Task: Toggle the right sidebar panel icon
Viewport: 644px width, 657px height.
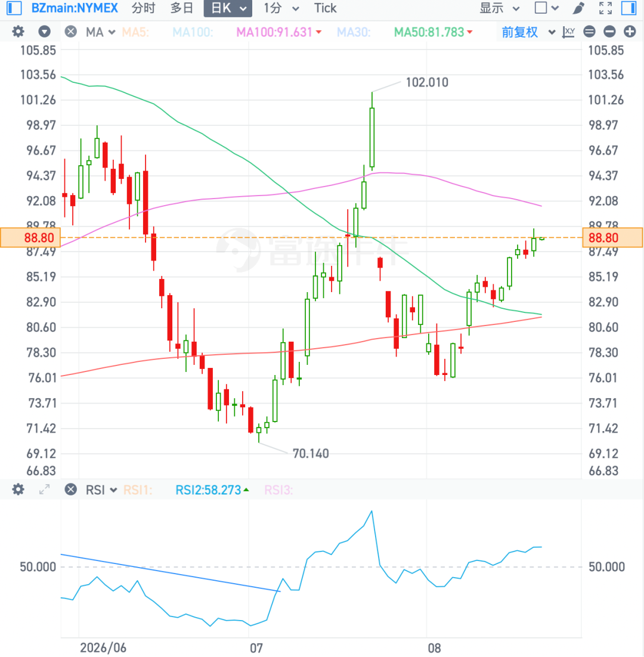Action: click(x=629, y=8)
